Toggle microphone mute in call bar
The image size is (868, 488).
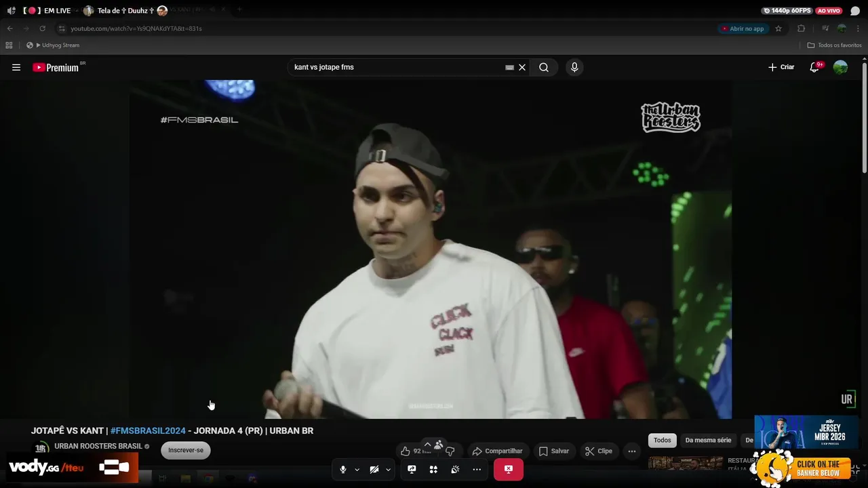pyautogui.click(x=343, y=469)
